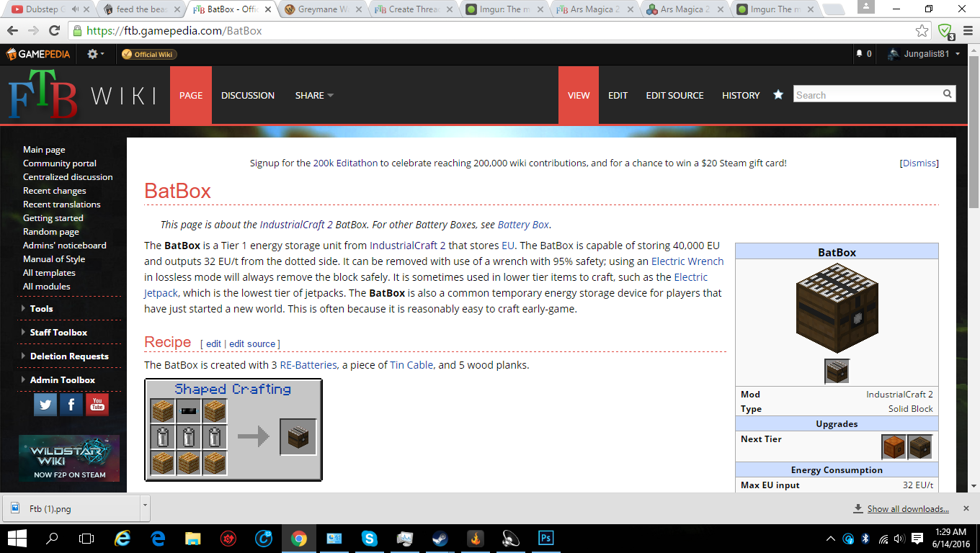
Task: Open the Jungalist81 user menu
Action: click(931, 54)
